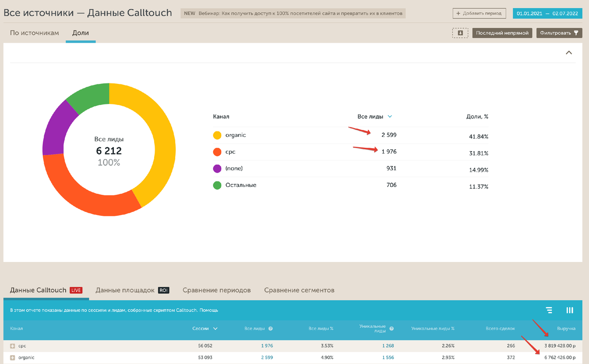
Task: Switch to По источникам tab
Action: coord(34,33)
